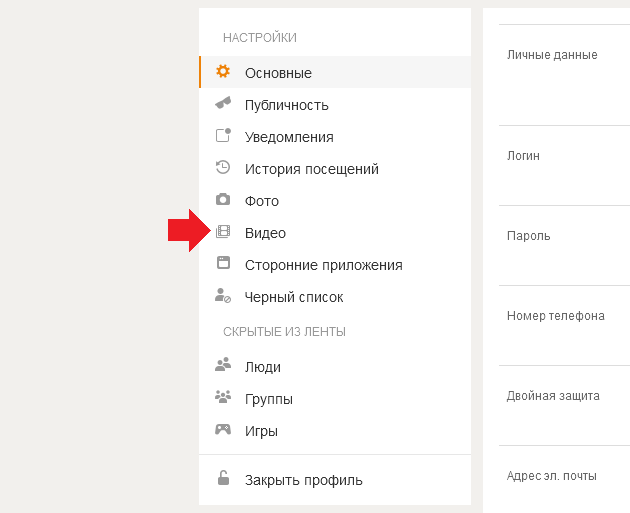
Task: Go to Черный список
Action: pyautogui.click(x=335, y=297)
